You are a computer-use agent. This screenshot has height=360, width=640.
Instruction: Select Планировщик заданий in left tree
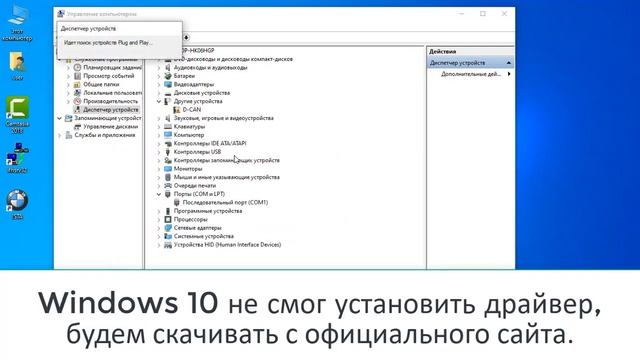(x=112, y=67)
